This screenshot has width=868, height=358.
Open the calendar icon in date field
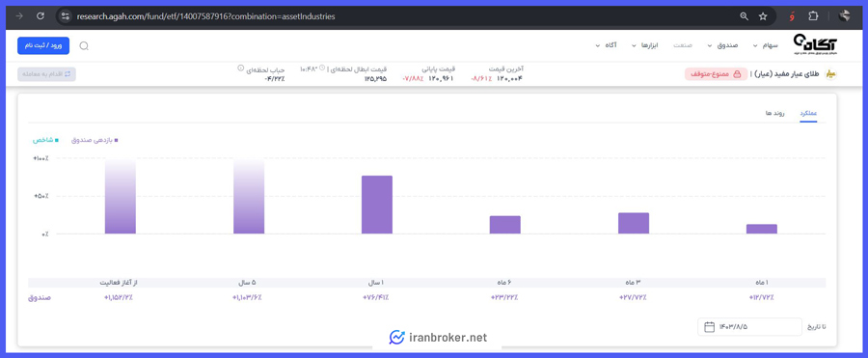(x=709, y=327)
